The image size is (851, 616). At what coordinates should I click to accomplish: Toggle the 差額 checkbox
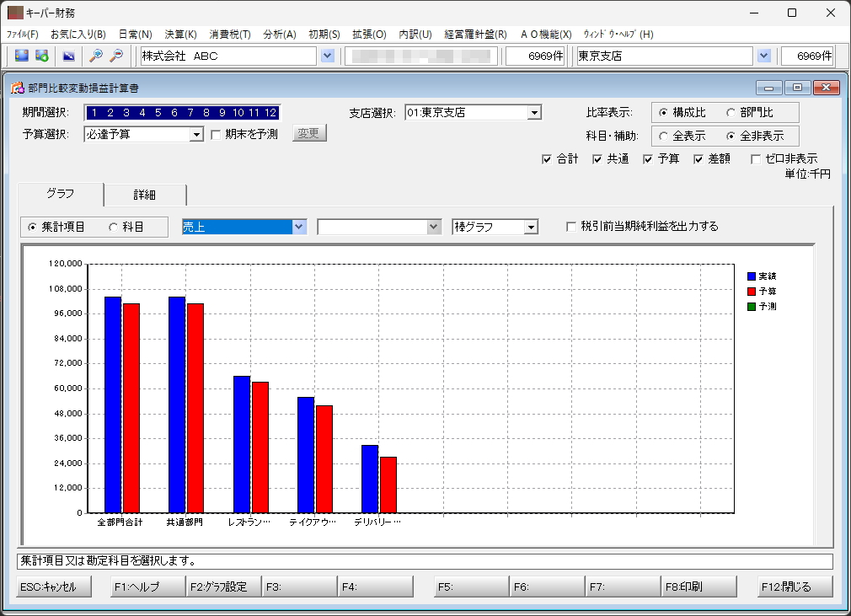point(698,159)
